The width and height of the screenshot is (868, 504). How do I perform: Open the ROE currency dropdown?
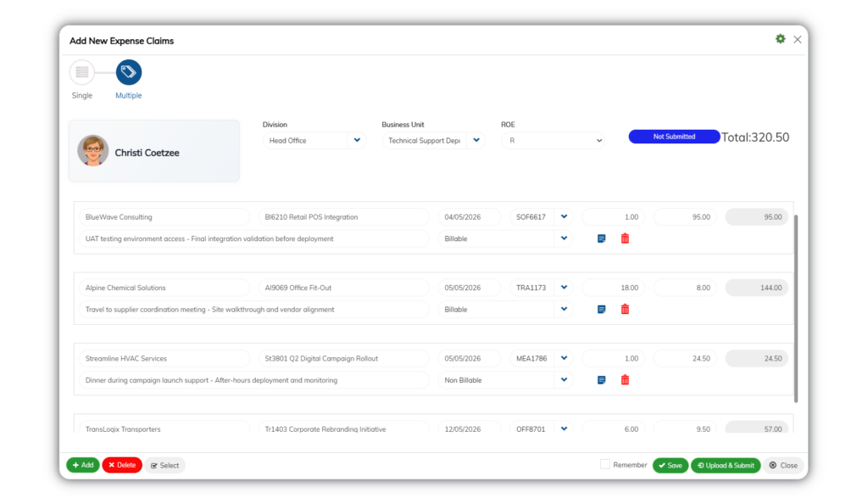pos(553,141)
